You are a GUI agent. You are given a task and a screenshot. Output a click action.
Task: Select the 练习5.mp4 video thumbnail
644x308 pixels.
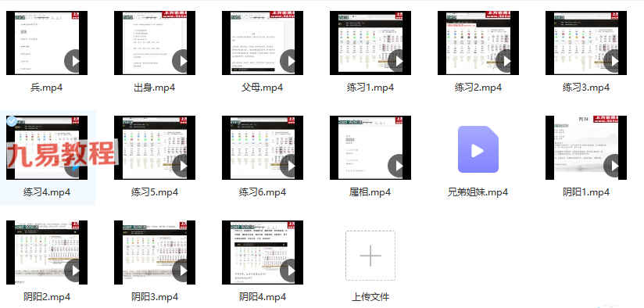click(155, 148)
